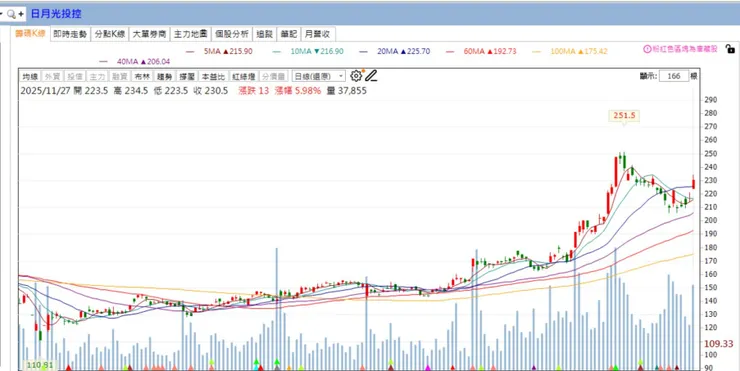Enable the 投信 overlay button
Viewport: 740px width, 371px height.
[75, 76]
